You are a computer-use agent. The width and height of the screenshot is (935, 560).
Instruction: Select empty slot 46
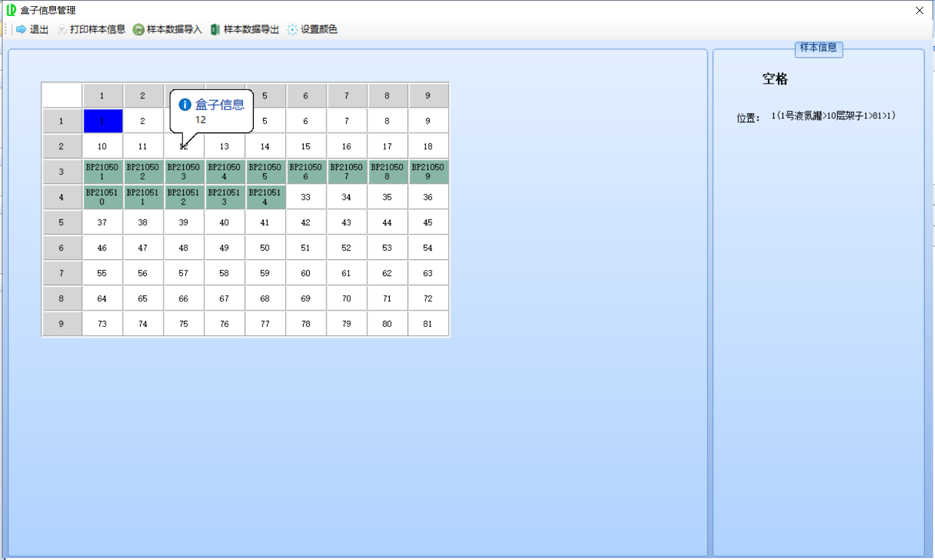click(103, 248)
